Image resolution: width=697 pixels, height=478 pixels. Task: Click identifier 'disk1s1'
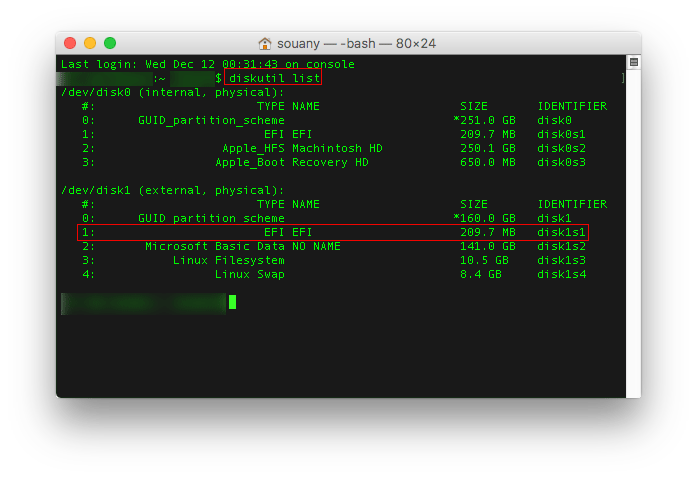[x=561, y=232]
